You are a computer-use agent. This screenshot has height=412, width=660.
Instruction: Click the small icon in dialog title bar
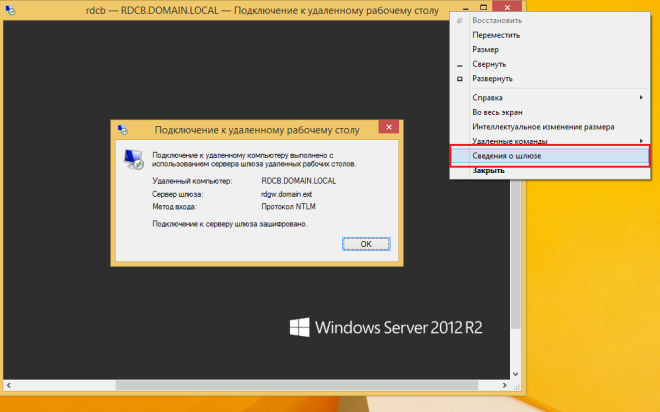pyautogui.click(x=122, y=128)
